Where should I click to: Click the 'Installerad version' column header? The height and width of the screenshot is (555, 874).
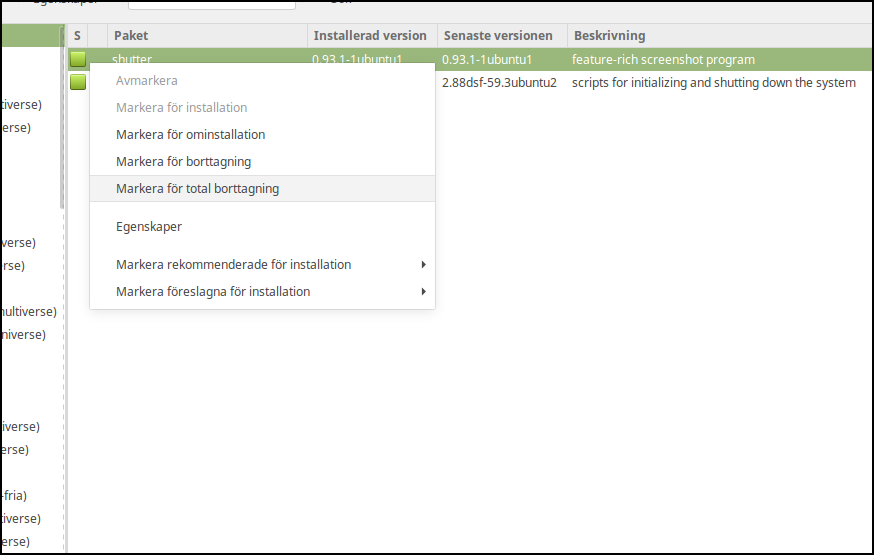click(x=370, y=36)
